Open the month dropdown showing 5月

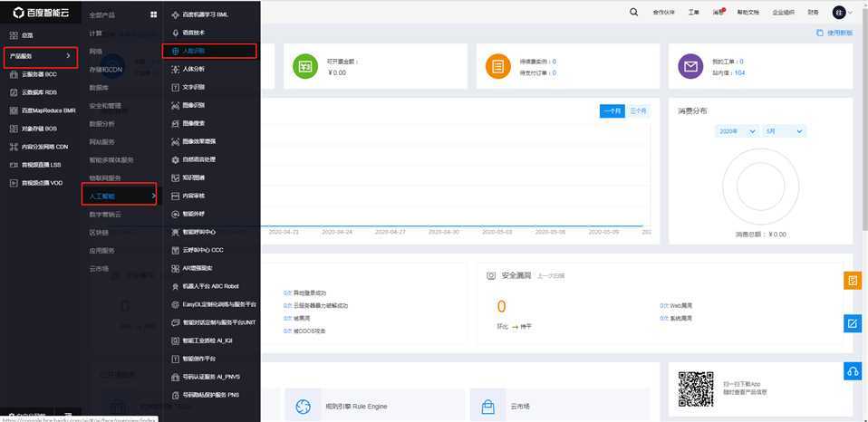click(x=785, y=131)
